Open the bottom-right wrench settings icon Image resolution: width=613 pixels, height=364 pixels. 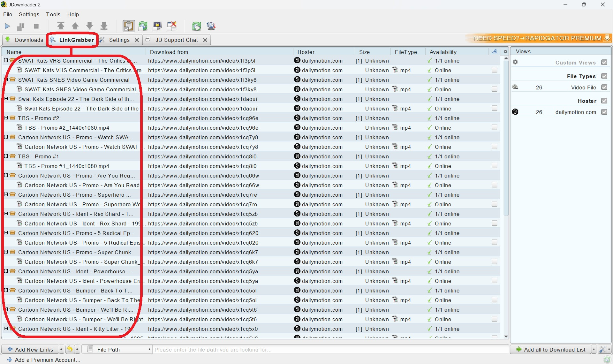602,349
